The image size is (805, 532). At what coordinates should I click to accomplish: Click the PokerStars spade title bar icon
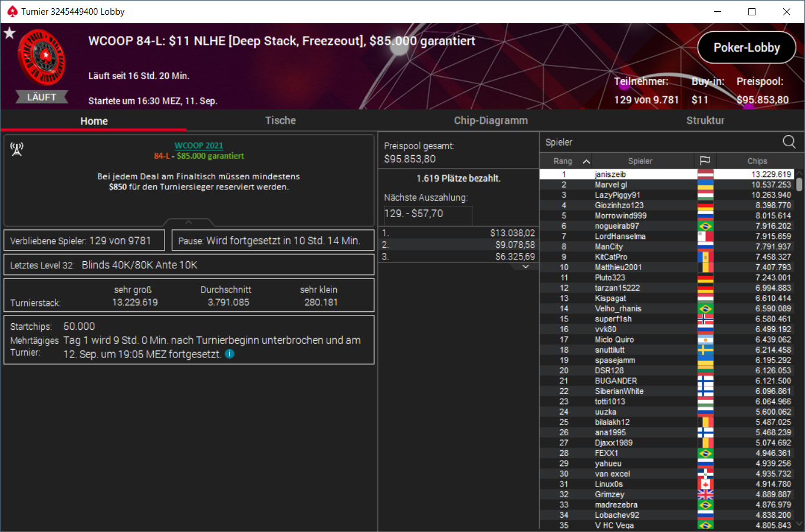(x=12, y=11)
